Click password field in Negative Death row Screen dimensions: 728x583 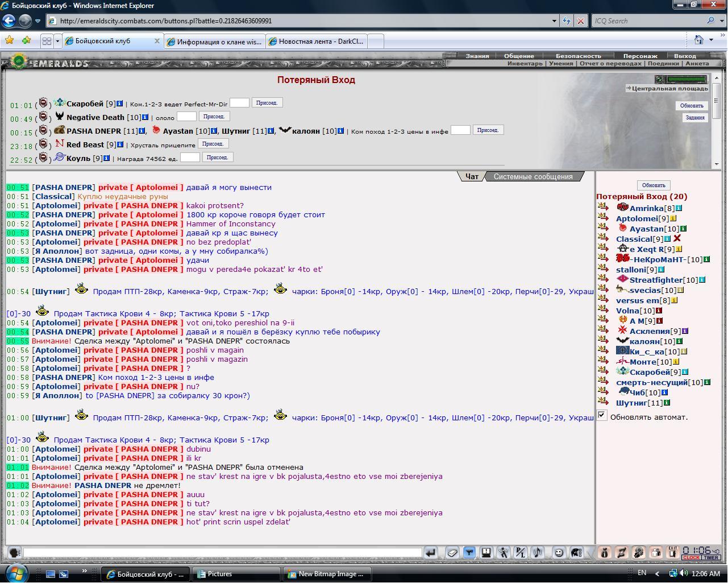click(x=186, y=117)
